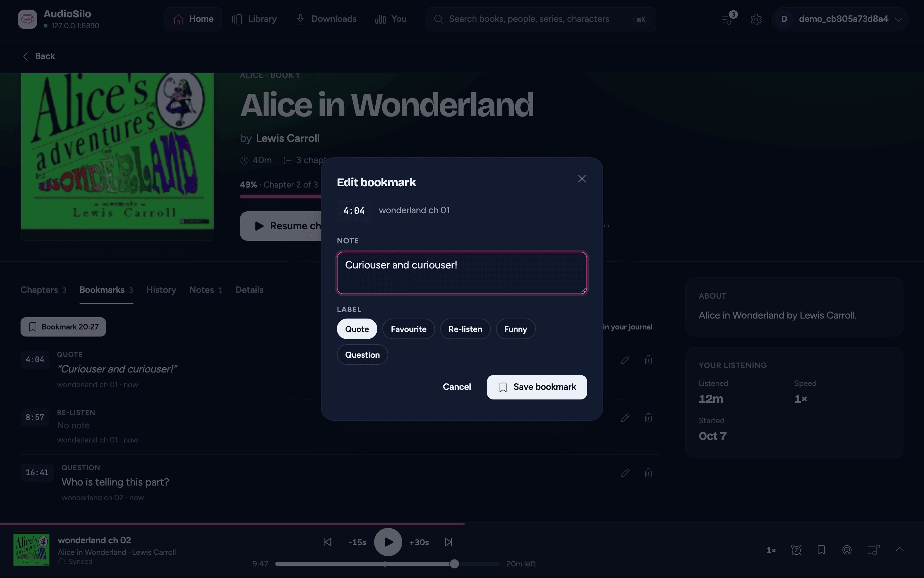Rewind 15 seconds in player

click(x=357, y=542)
